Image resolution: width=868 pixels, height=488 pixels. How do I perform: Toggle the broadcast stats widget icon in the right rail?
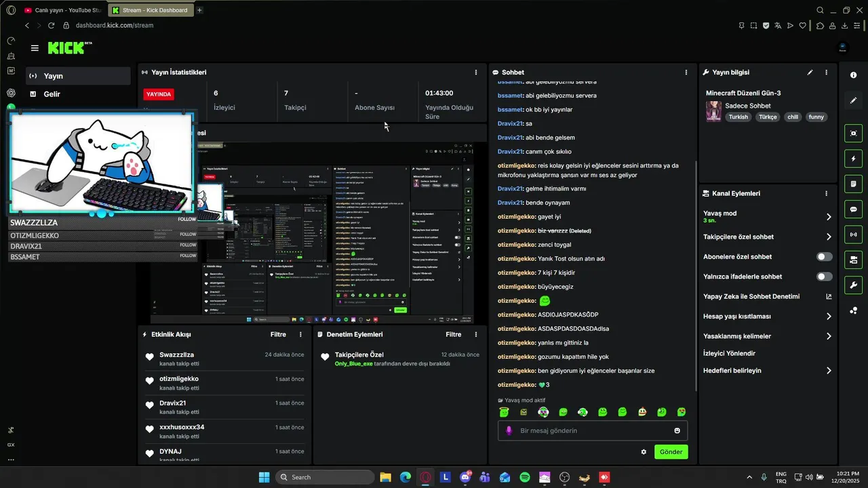click(853, 235)
